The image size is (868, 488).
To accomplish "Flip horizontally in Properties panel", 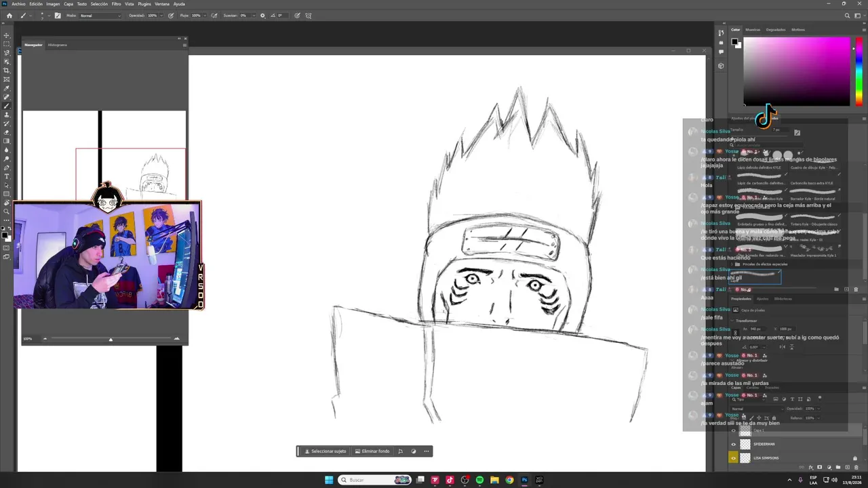I will [781, 347].
